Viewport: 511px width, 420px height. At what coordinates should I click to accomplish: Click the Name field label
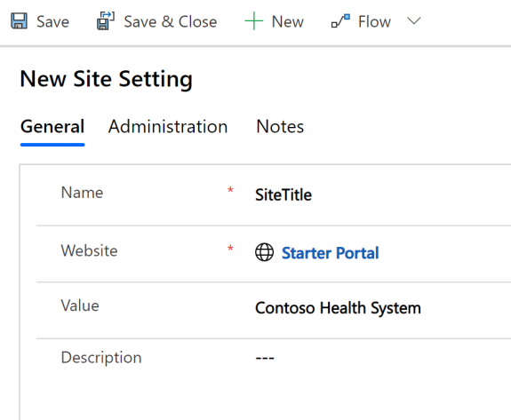tap(82, 193)
